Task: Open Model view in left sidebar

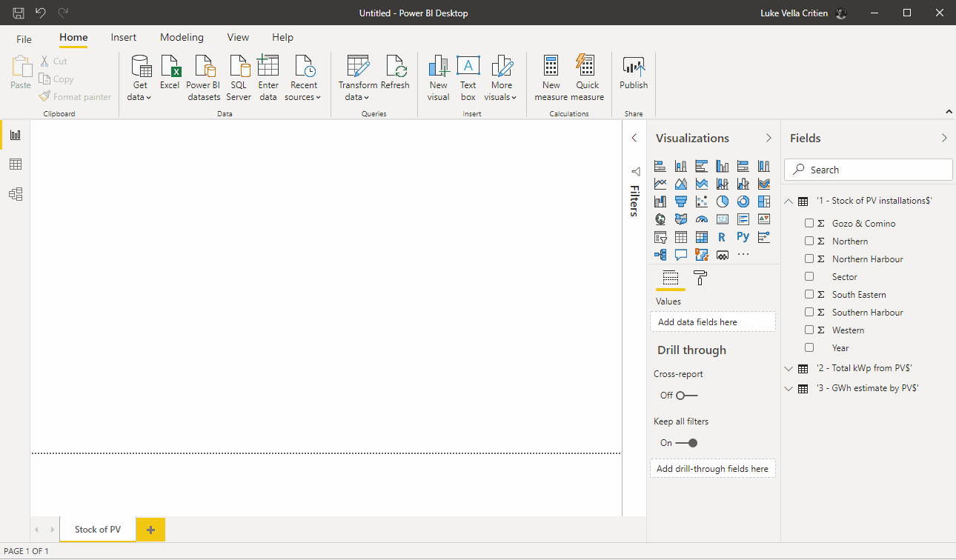Action: 15,194
